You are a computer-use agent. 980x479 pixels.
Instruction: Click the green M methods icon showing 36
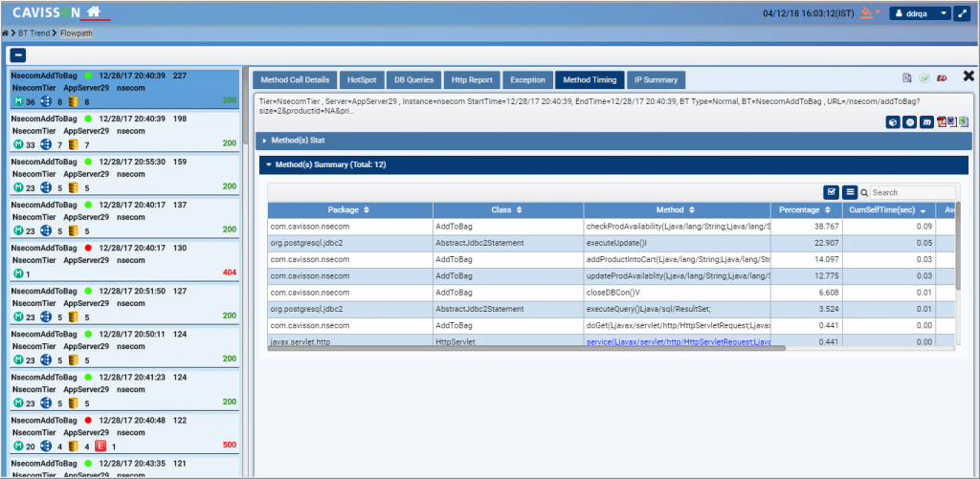point(17,101)
